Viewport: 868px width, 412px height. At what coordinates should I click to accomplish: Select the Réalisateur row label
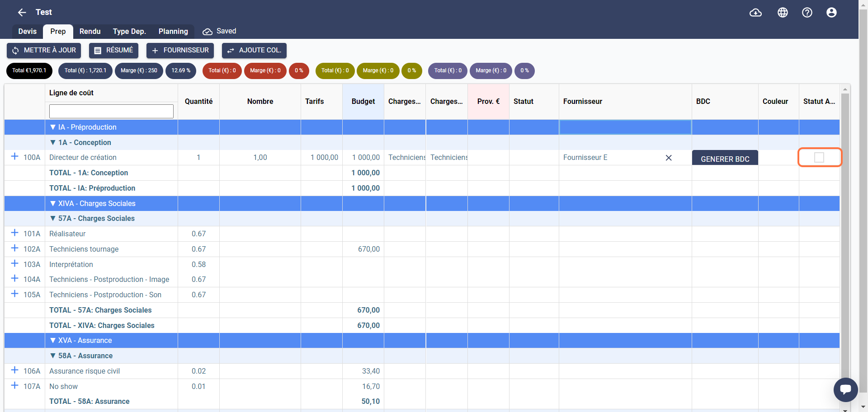coord(67,234)
